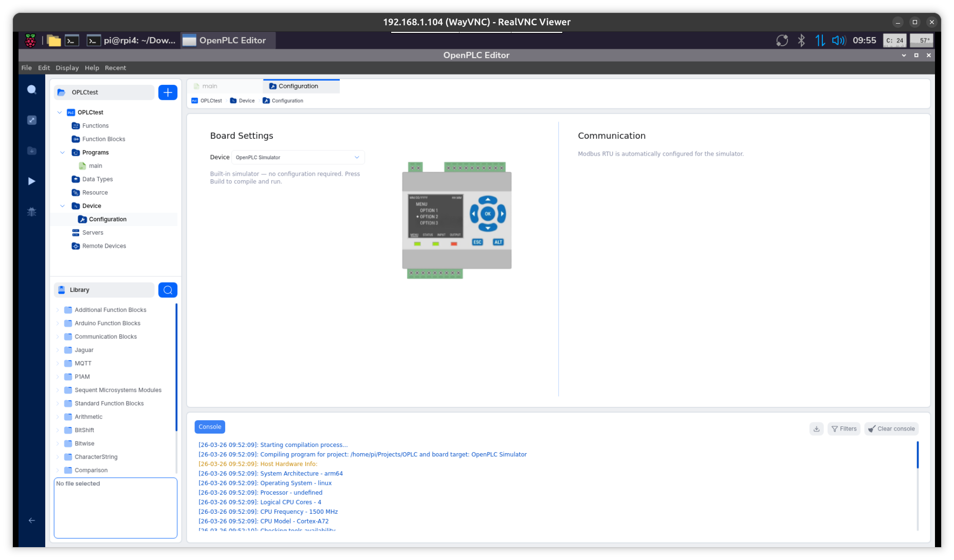Screen dimensions: 954x560
Task: Click the blue plus button beside OPLCtest
Action: pyautogui.click(x=168, y=92)
